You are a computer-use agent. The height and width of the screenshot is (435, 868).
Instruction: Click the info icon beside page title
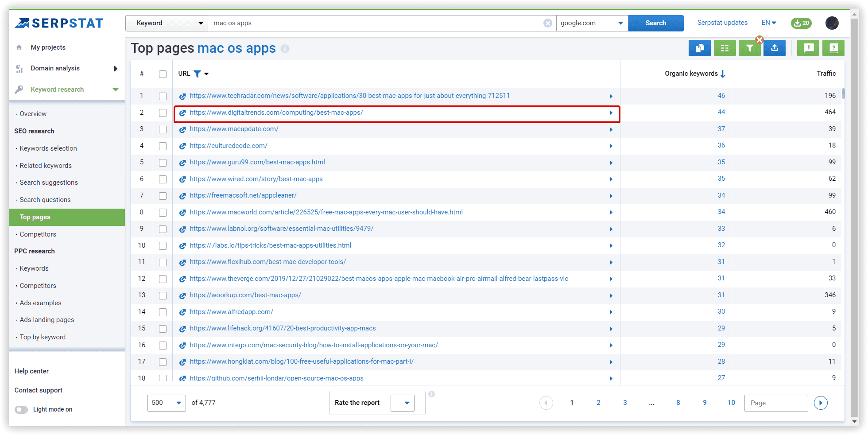tap(285, 49)
